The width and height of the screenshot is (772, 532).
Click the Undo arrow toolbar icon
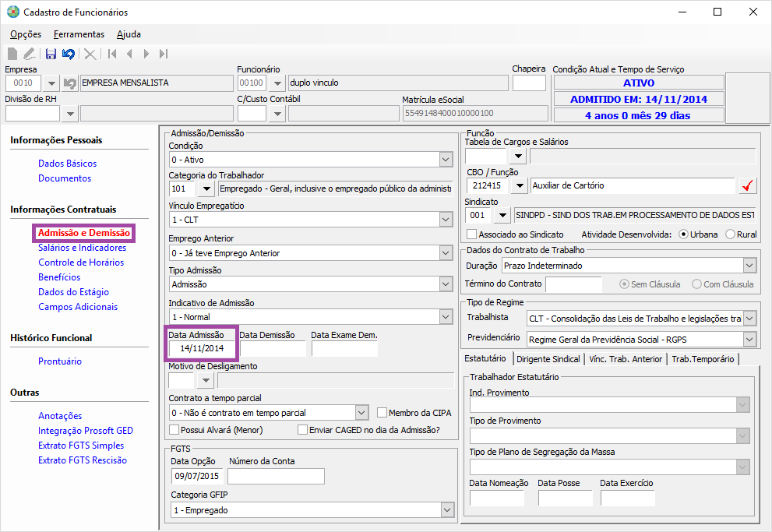click(x=69, y=53)
